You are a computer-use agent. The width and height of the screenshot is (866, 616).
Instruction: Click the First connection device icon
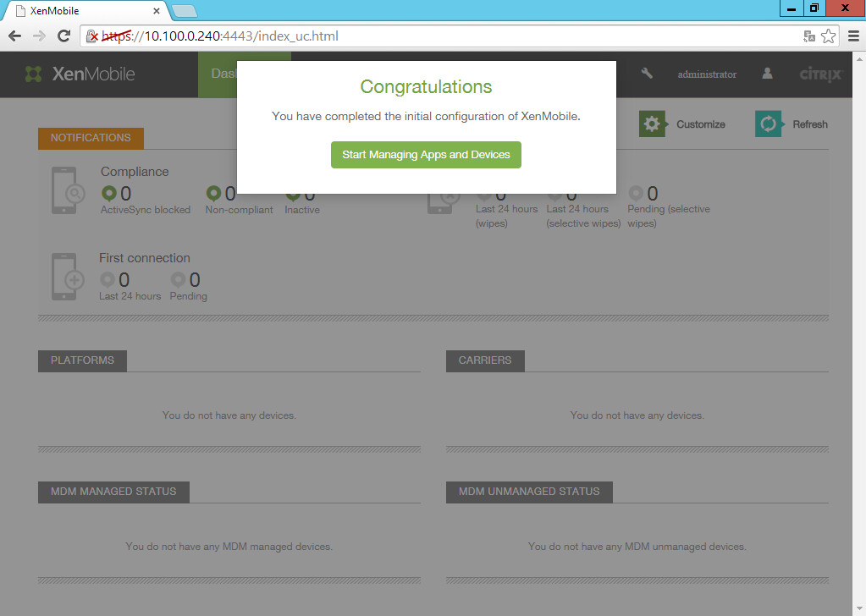pos(66,277)
